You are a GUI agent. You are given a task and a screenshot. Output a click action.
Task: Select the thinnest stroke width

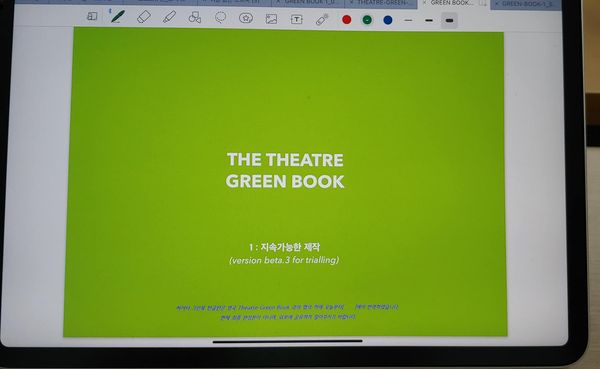[x=408, y=20]
